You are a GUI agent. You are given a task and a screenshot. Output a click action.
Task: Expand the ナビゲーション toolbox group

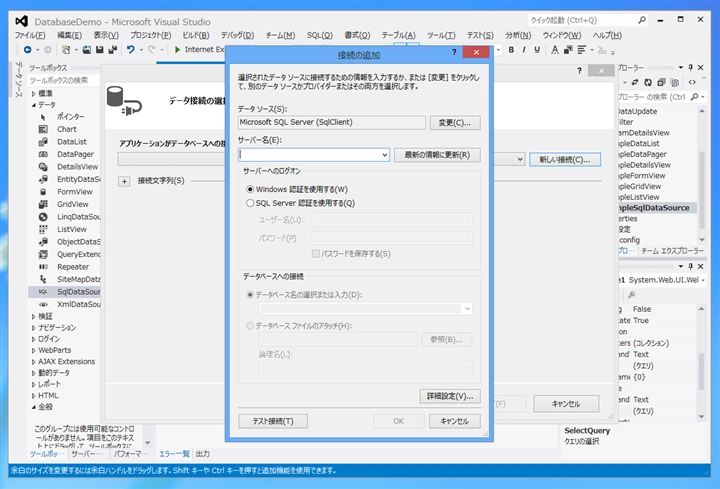click(34, 328)
